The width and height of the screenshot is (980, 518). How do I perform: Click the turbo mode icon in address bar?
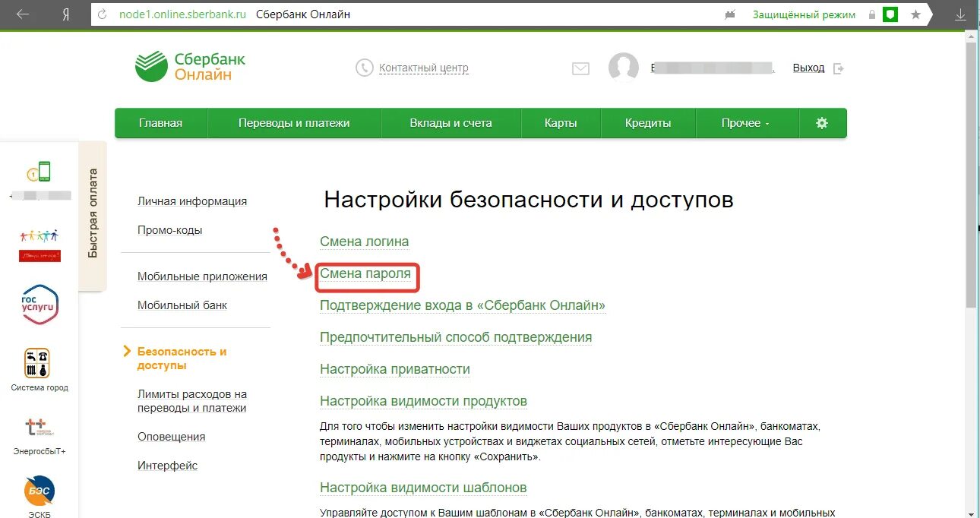731,14
